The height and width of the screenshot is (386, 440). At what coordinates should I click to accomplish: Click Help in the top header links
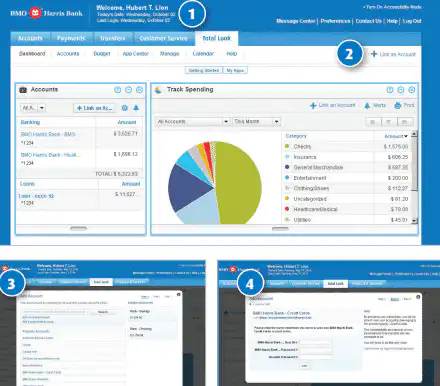pyautogui.click(x=392, y=21)
